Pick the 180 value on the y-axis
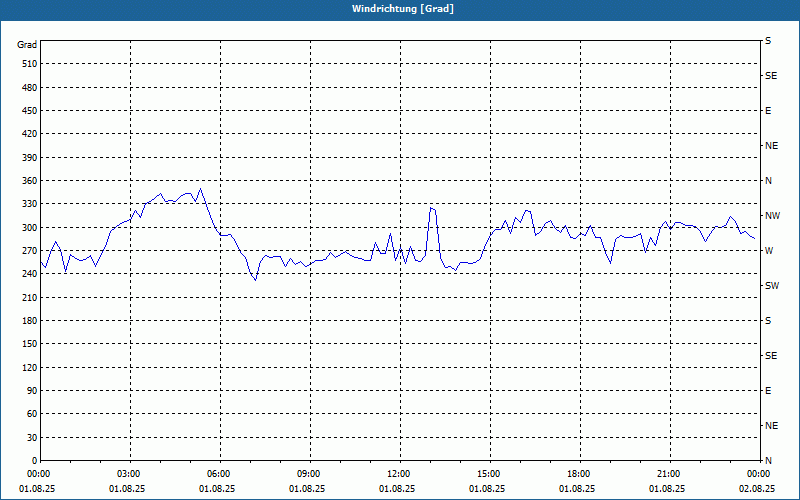The height and width of the screenshot is (500, 800). (30, 321)
